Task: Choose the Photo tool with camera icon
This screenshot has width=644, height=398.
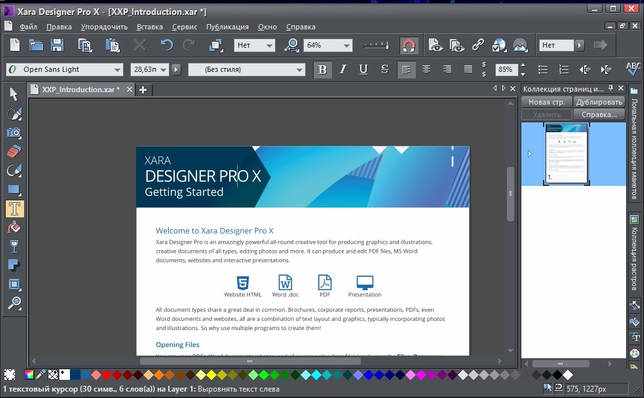Action: point(14,133)
